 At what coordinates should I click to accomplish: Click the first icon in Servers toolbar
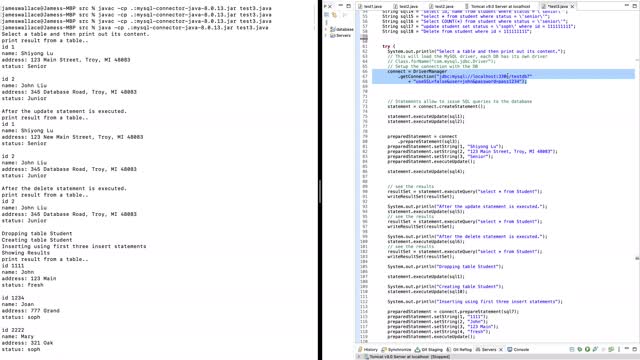click(x=572, y=349)
